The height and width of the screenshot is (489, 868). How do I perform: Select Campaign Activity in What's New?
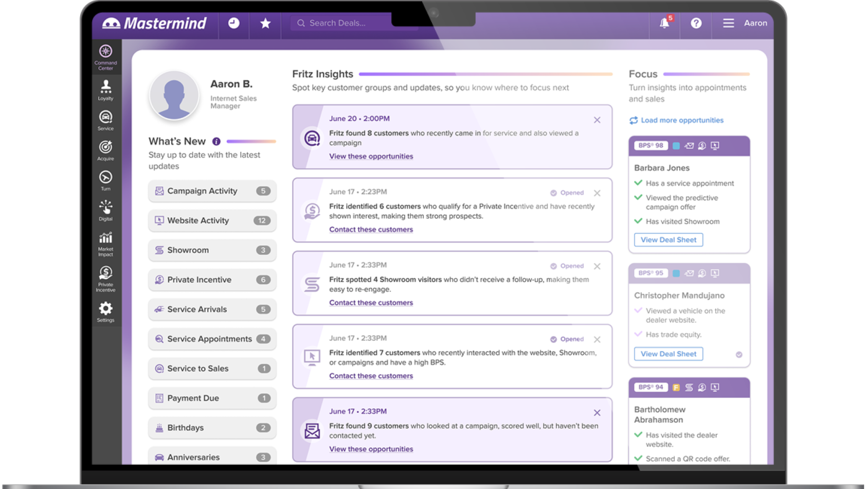(x=212, y=191)
